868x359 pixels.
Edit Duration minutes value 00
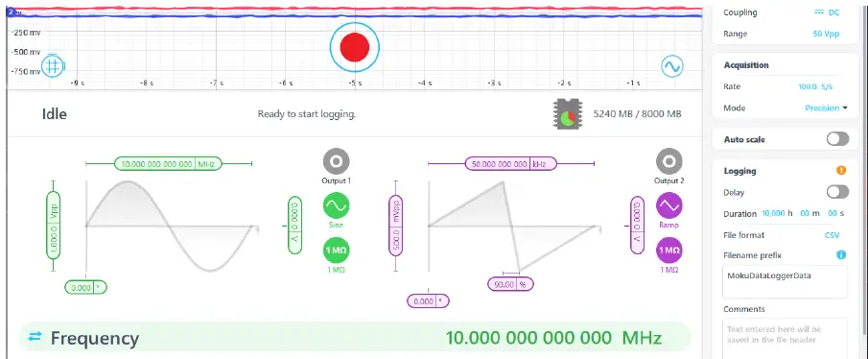[x=805, y=213]
